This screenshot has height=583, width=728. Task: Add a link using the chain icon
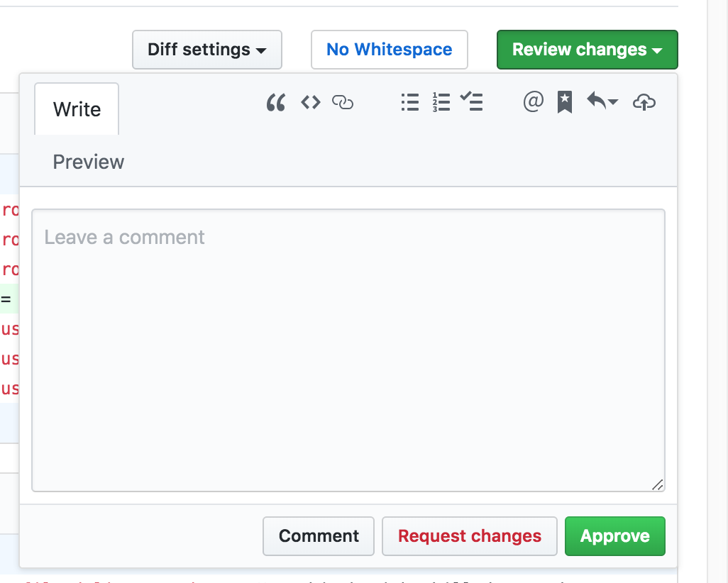tap(343, 102)
